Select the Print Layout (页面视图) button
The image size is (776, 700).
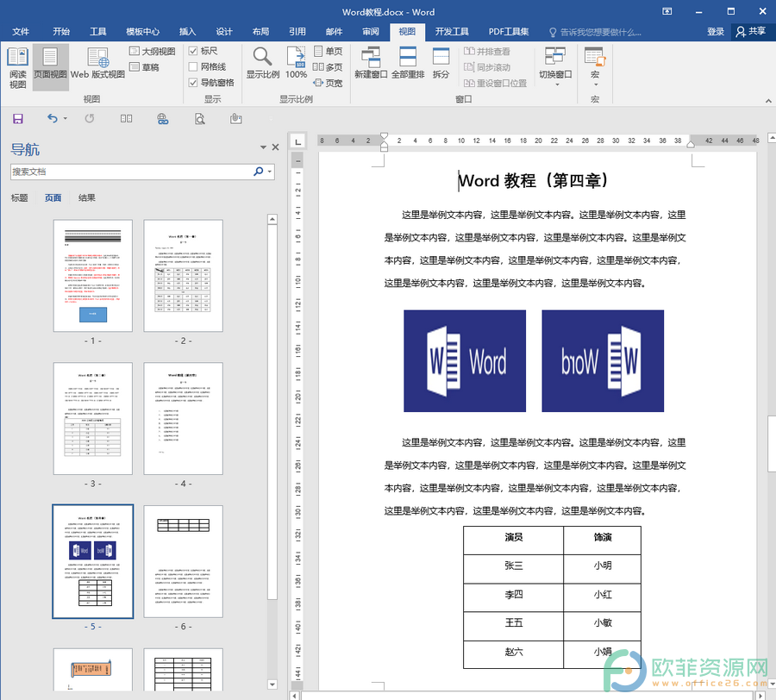[50, 68]
